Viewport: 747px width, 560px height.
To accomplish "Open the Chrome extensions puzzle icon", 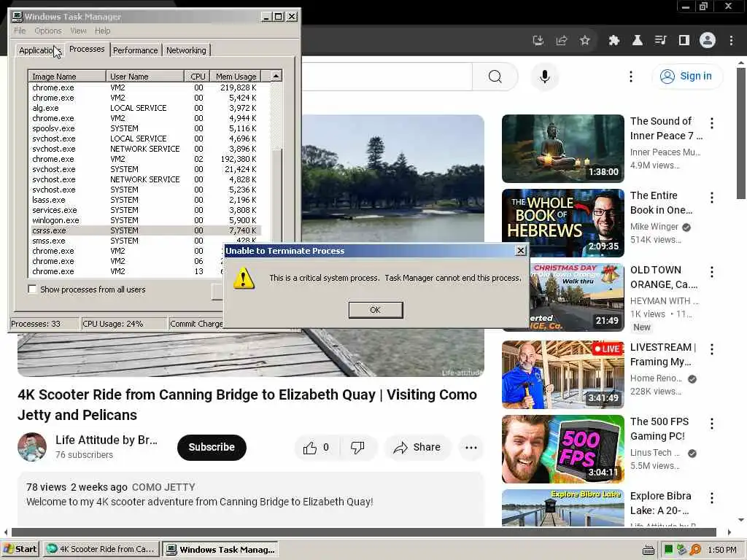I will click(x=614, y=41).
